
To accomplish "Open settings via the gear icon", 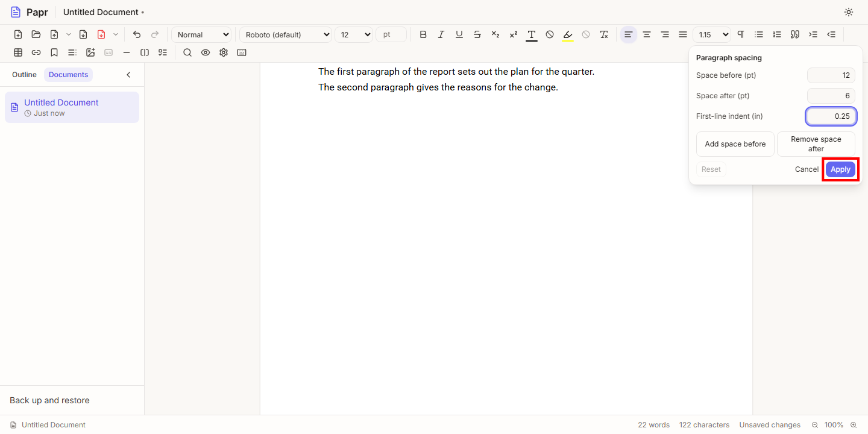I will click(224, 52).
